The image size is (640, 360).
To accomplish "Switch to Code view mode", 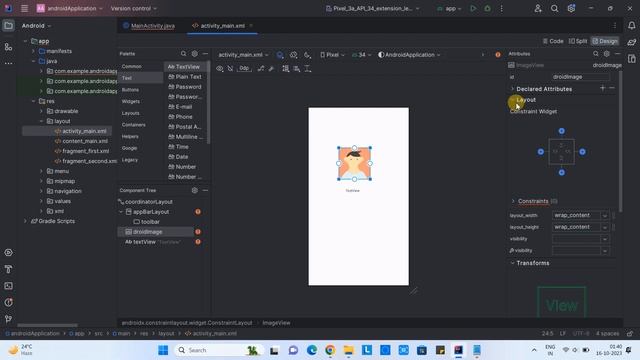I will coord(553,41).
